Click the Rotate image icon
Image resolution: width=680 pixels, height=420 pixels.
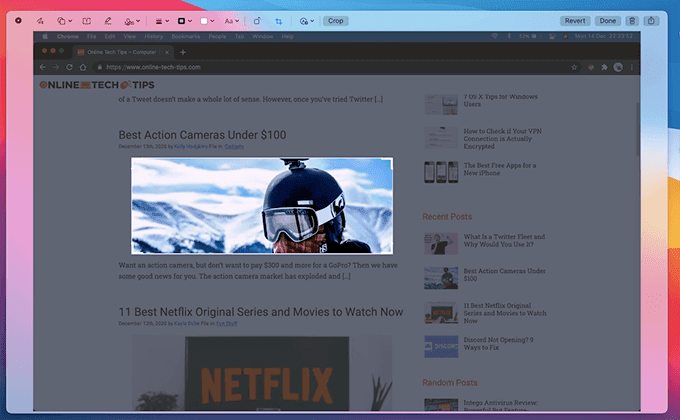[257, 20]
